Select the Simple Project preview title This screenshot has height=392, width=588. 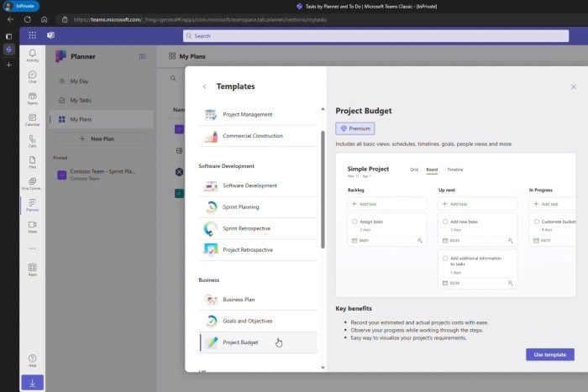tap(368, 169)
